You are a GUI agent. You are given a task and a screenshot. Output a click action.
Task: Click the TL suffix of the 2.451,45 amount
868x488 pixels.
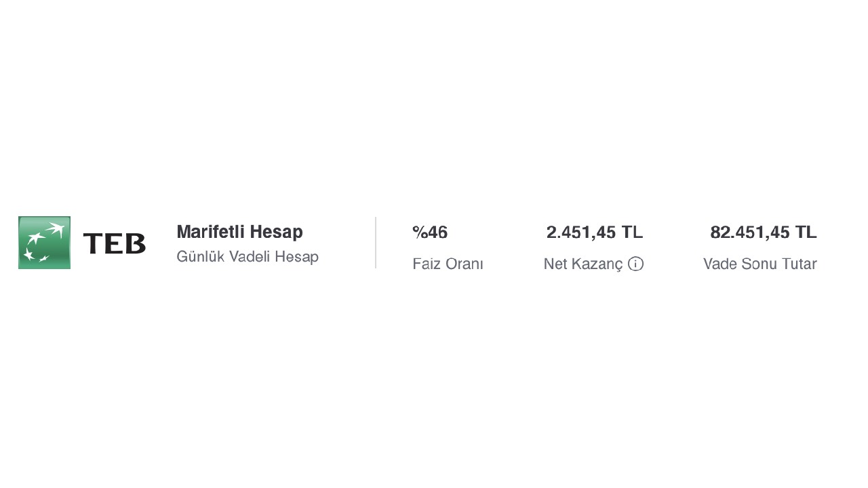tap(632, 232)
